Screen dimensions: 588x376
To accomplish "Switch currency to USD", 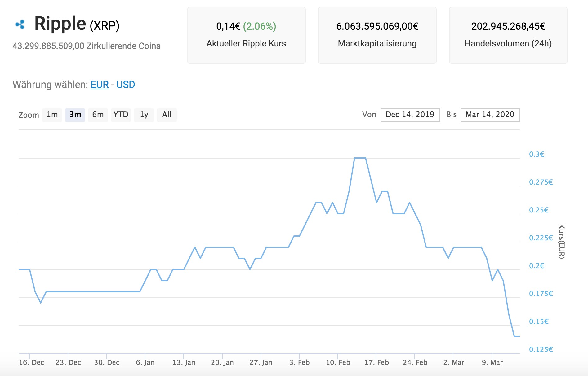I will [126, 85].
